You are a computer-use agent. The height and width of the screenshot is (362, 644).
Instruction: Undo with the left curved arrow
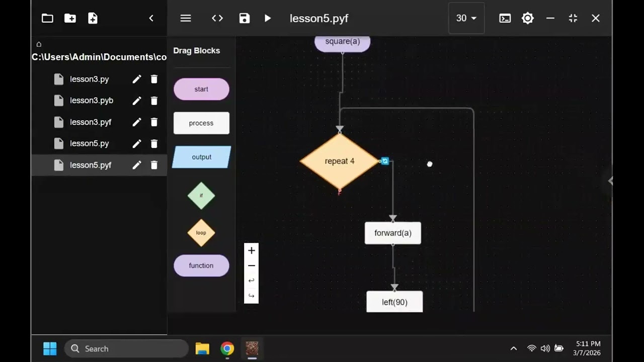(252, 281)
